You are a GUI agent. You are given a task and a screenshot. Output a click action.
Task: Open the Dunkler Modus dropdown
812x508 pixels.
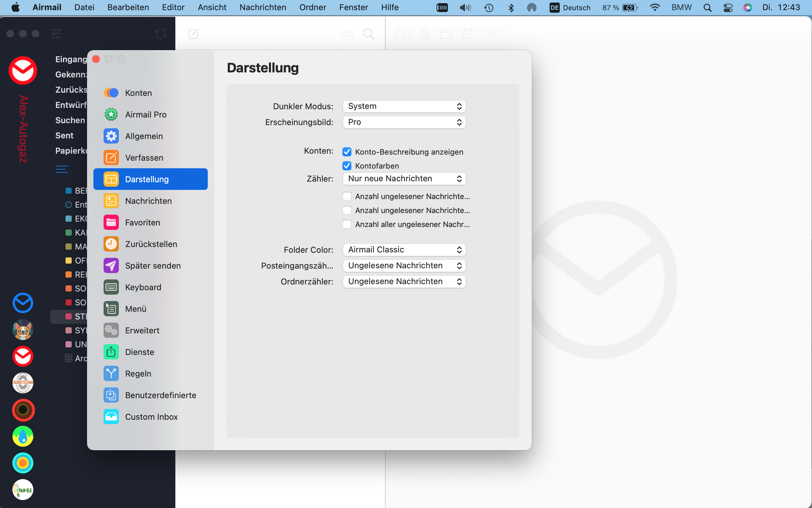[404, 106]
